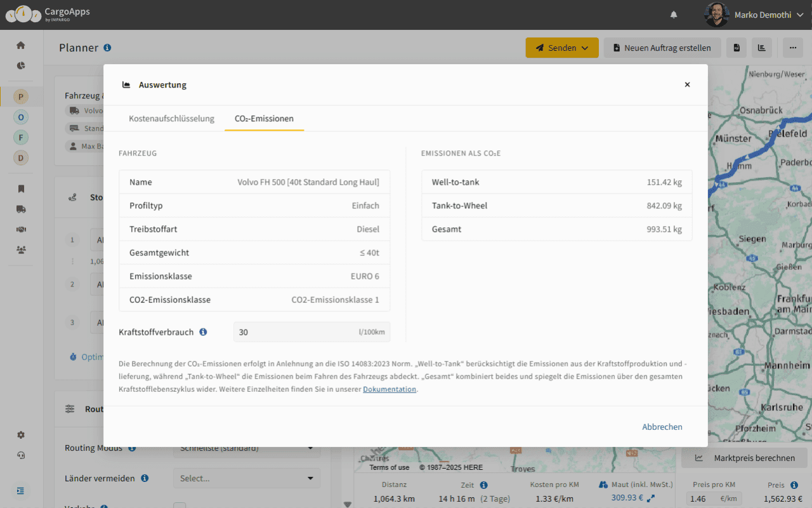This screenshot has height=508, width=812.
Task: Open the support headset icon
Action: pyautogui.click(x=21, y=455)
